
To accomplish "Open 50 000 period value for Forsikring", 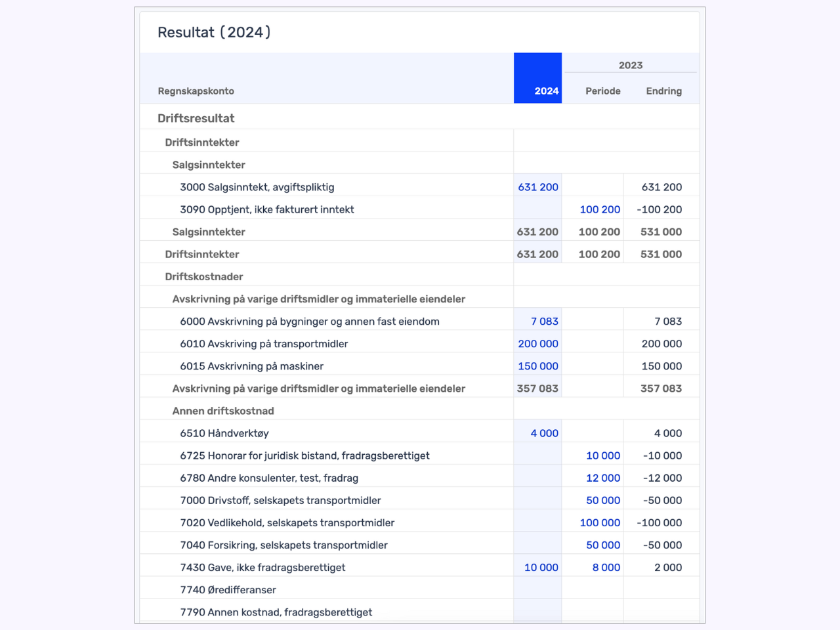I will 602,545.
